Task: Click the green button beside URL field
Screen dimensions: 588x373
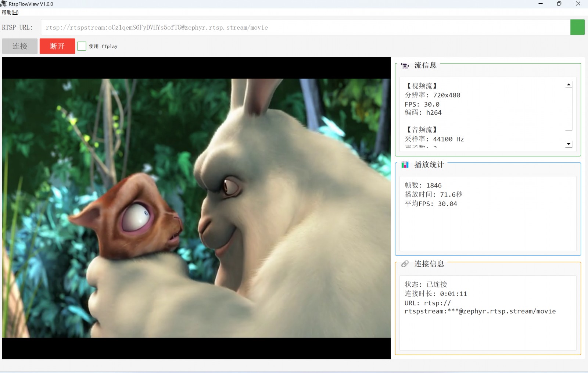Action: click(577, 28)
